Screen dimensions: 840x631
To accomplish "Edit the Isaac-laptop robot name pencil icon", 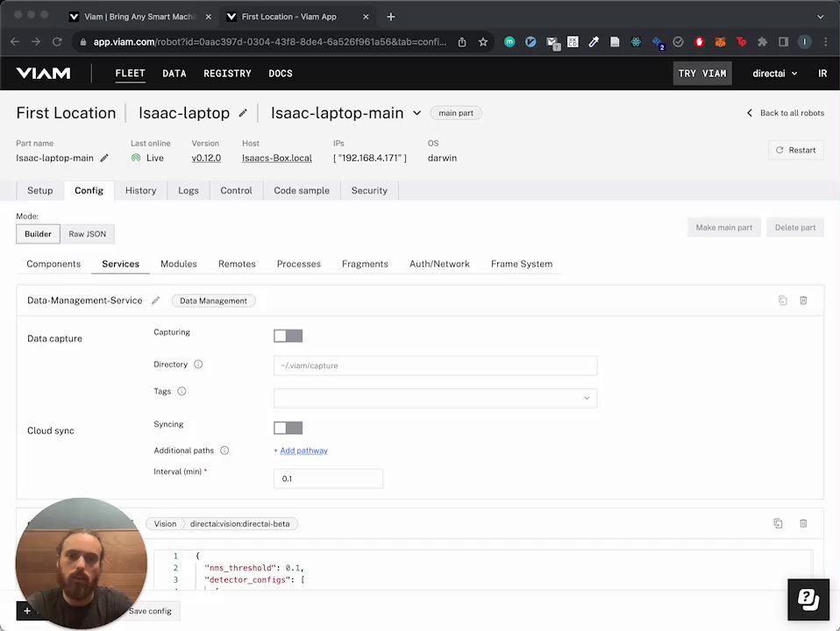I will 243,113.
